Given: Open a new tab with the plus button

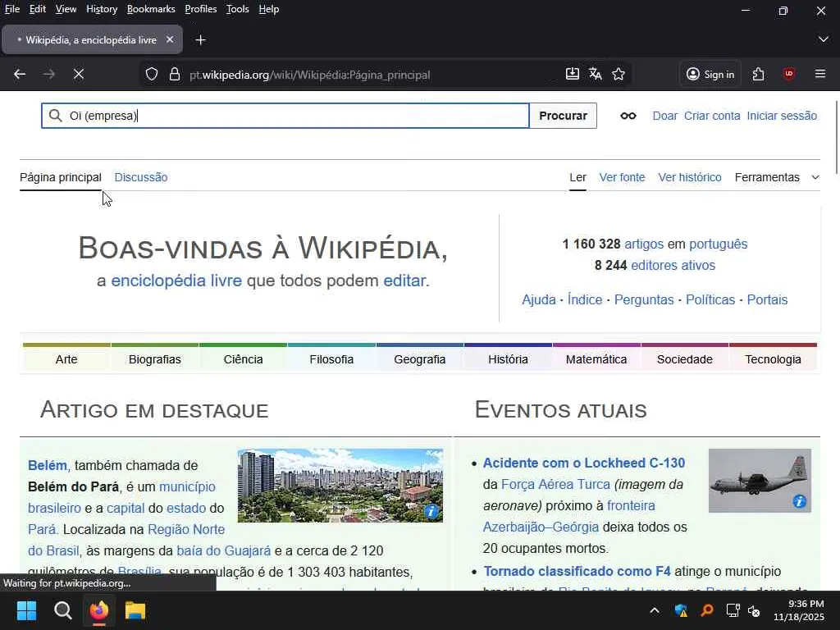Looking at the screenshot, I should [200, 40].
